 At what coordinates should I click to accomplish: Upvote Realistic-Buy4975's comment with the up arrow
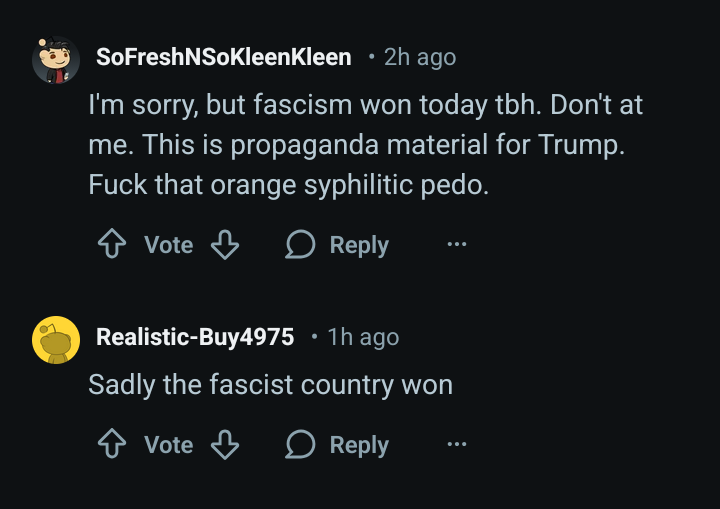click(x=110, y=445)
